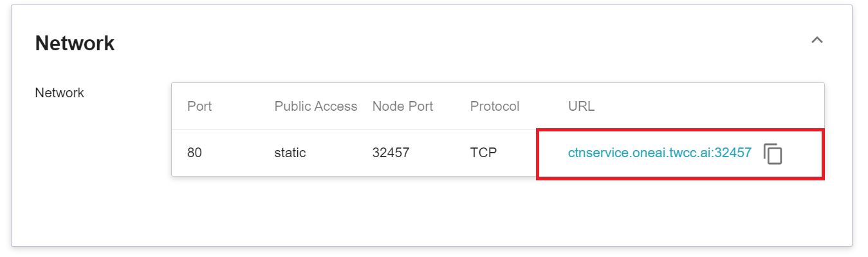868x257 pixels.
Task: Click the Node Port column header
Action: click(x=403, y=106)
